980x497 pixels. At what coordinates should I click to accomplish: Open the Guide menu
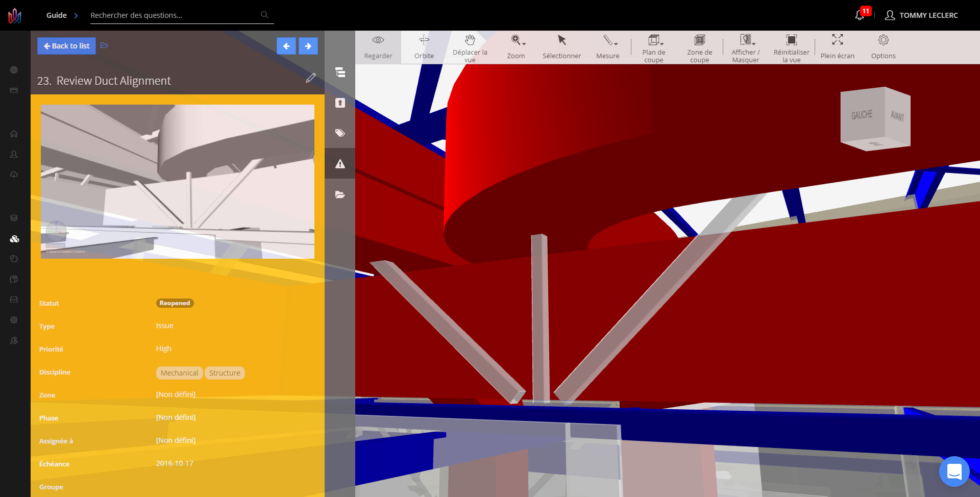pyautogui.click(x=57, y=15)
